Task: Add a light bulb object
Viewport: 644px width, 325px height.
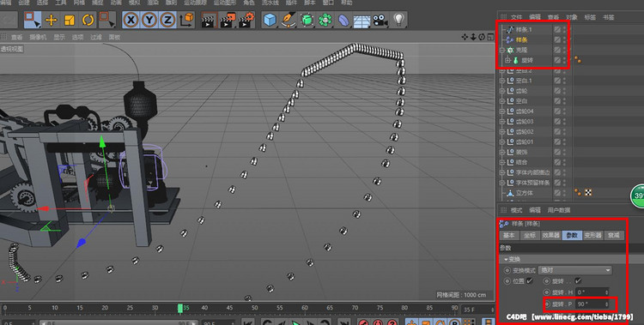Action: pyautogui.click(x=398, y=19)
